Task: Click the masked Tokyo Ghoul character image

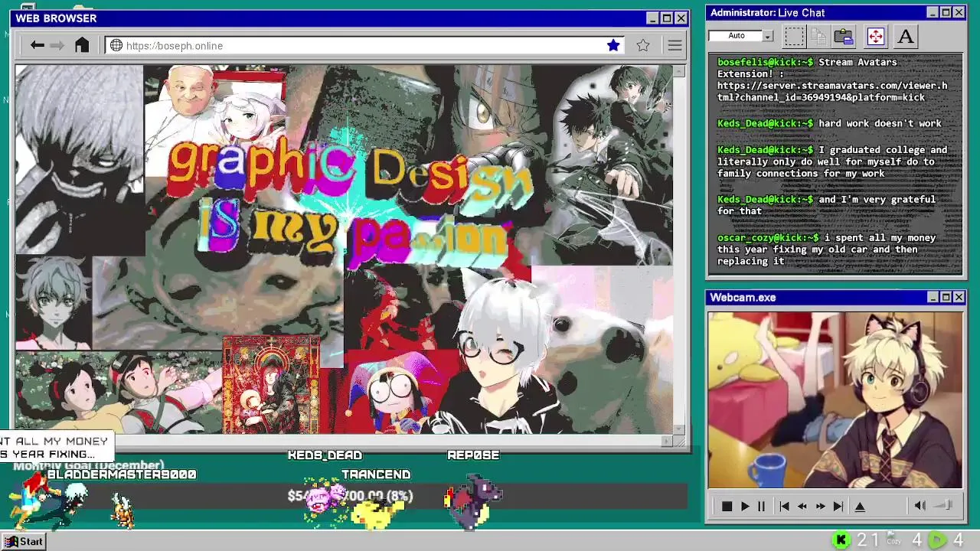Action: [79, 159]
